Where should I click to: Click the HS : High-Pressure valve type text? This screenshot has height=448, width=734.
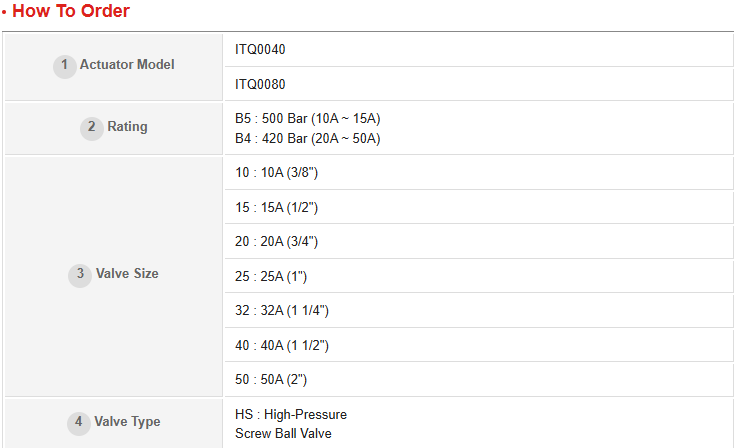tap(291, 414)
